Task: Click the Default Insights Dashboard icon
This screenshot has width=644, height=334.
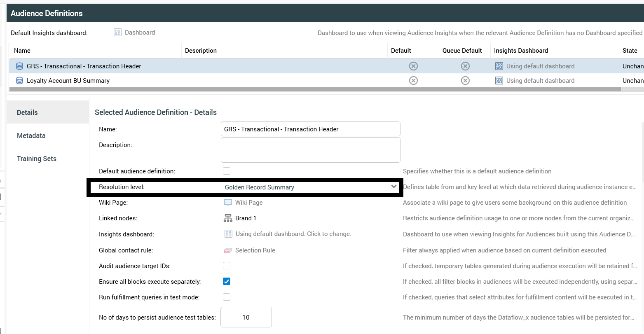Action: click(x=117, y=33)
